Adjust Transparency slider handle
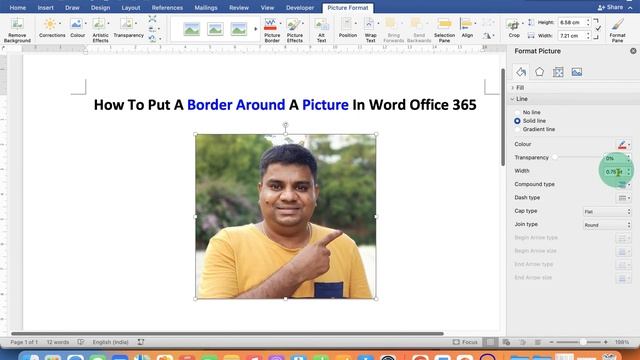Viewport: 640px width, 360px height. click(x=554, y=158)
